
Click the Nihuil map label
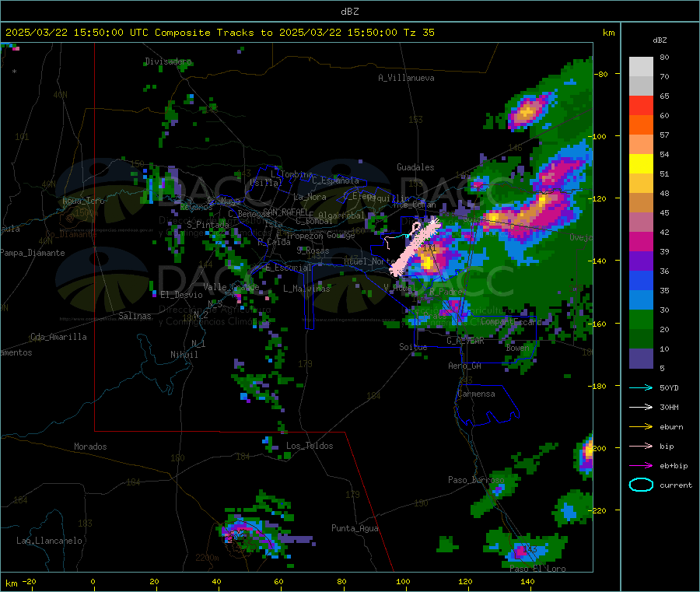184,355
